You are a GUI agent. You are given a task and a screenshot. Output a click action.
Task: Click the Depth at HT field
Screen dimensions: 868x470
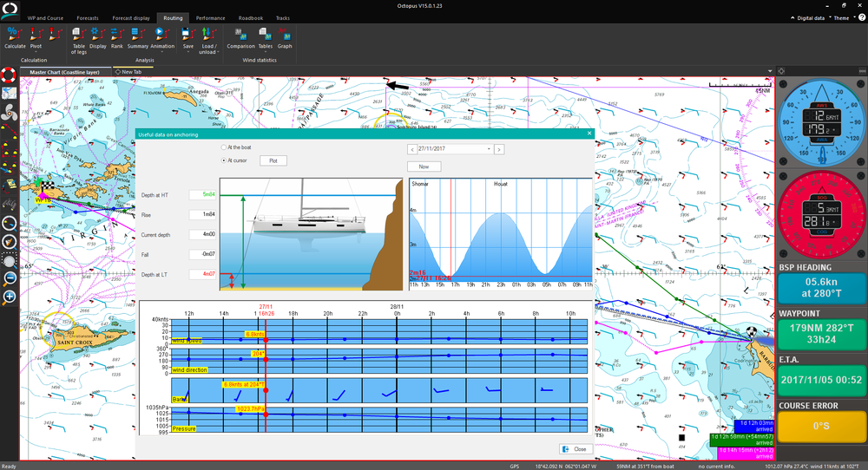pyautogui.click(x=203, y=195)
